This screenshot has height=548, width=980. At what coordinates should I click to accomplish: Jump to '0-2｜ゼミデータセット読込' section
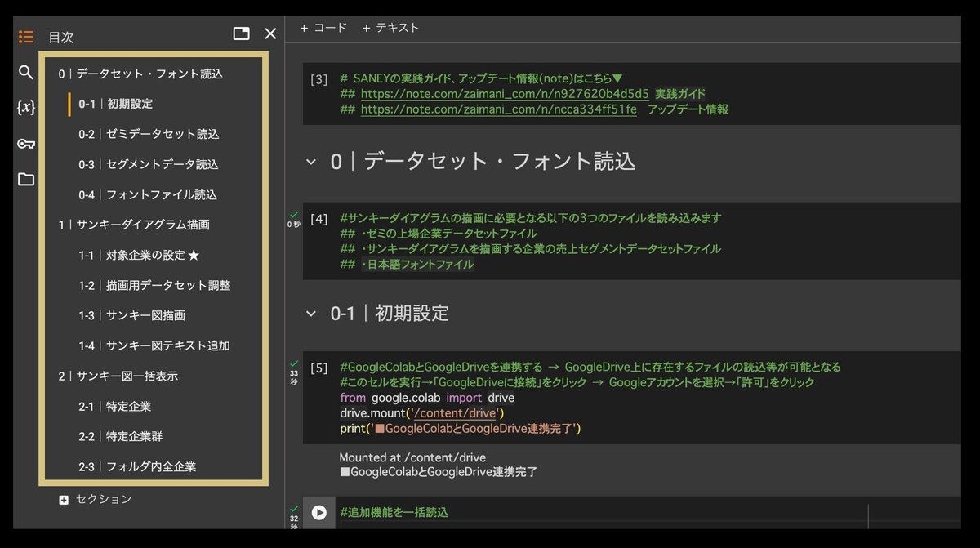(x=149, y=134)
